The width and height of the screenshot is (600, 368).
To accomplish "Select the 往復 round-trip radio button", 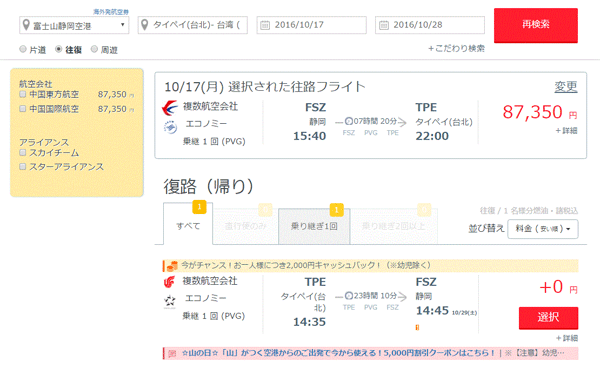I will (59, 49).
